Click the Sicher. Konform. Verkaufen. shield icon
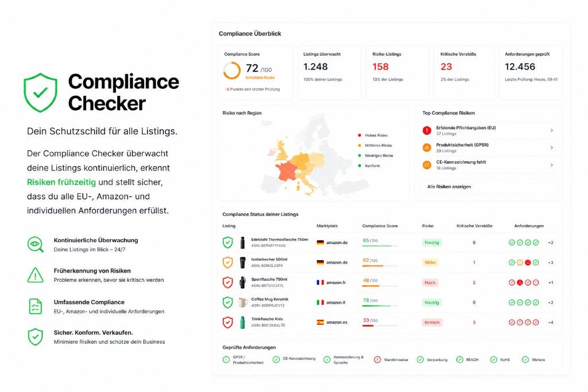Screen dimensions: 588x392 (x=35, y=336)
